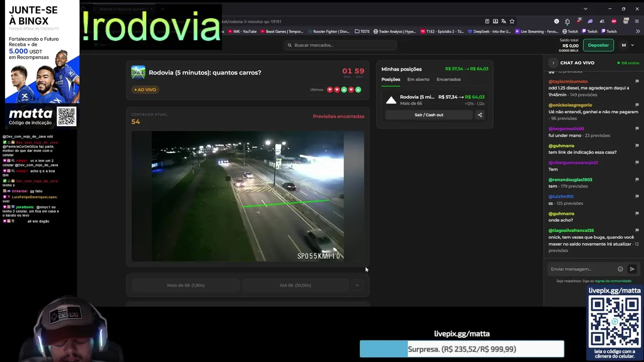Bookmark this page with star icon

(x=512, y=22)
